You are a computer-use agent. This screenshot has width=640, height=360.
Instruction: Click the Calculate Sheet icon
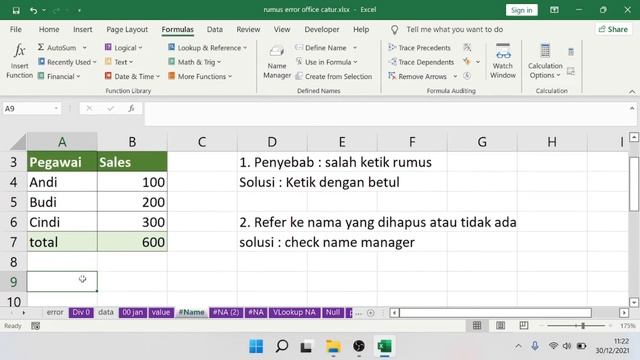[571, 71]
